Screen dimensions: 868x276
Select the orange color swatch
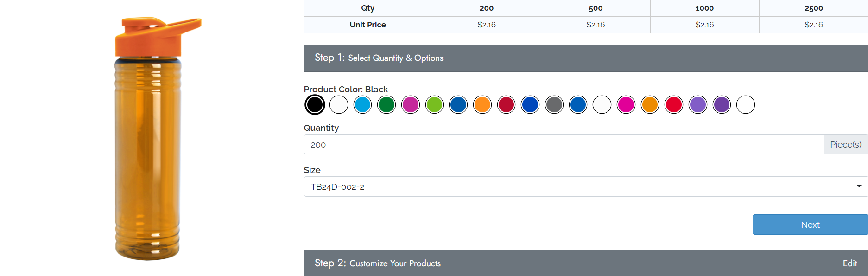(482, 105)
